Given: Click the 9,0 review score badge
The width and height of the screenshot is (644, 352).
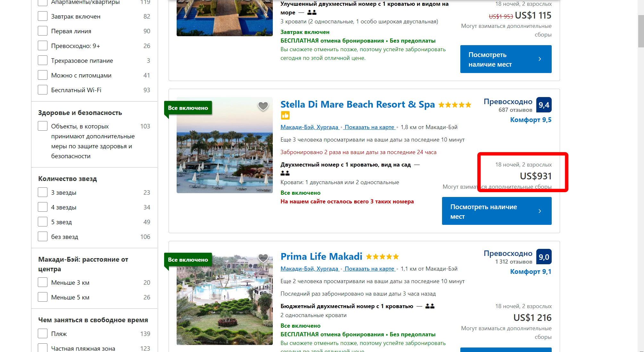Looking at the screenshot, I should click(544, 257).
